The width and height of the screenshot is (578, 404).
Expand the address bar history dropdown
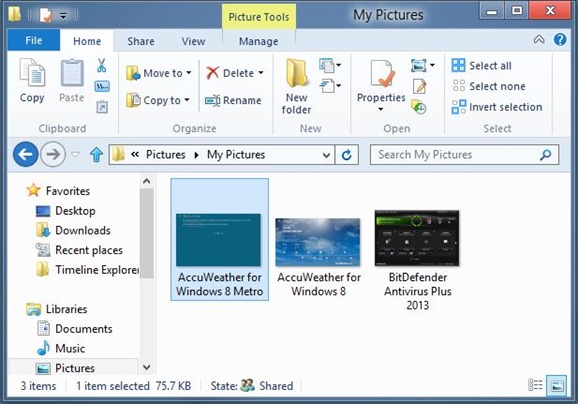coord(326,155)
